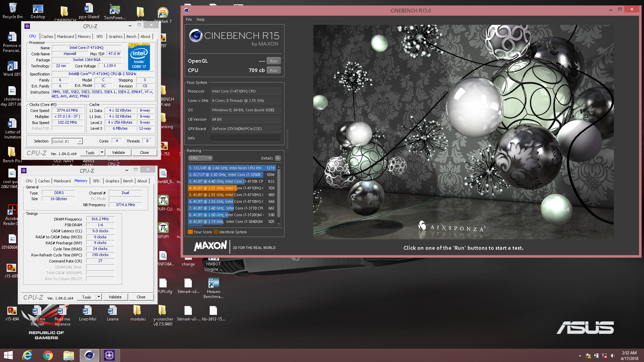Click the Action Center flag tray icon
The image size is (644, 362).
(x=588, y=356)
